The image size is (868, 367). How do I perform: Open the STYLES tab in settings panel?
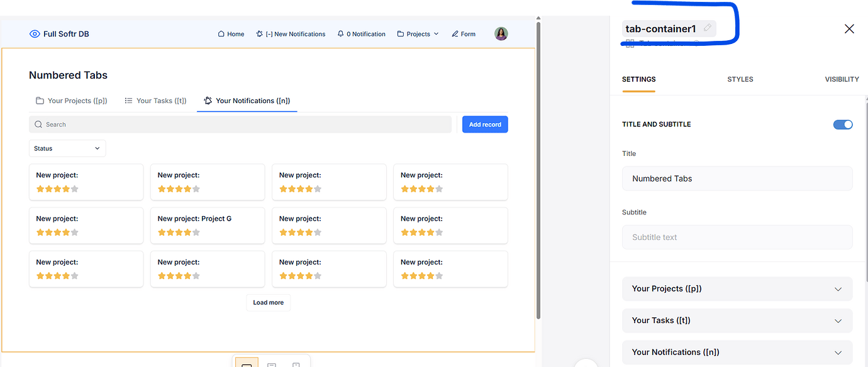740,79
